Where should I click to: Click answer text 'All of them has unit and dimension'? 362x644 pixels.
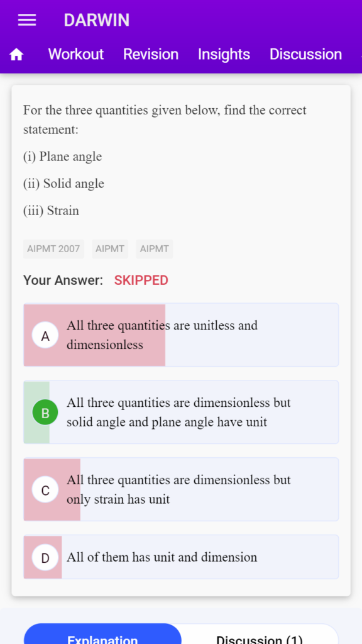coord(162,557)
